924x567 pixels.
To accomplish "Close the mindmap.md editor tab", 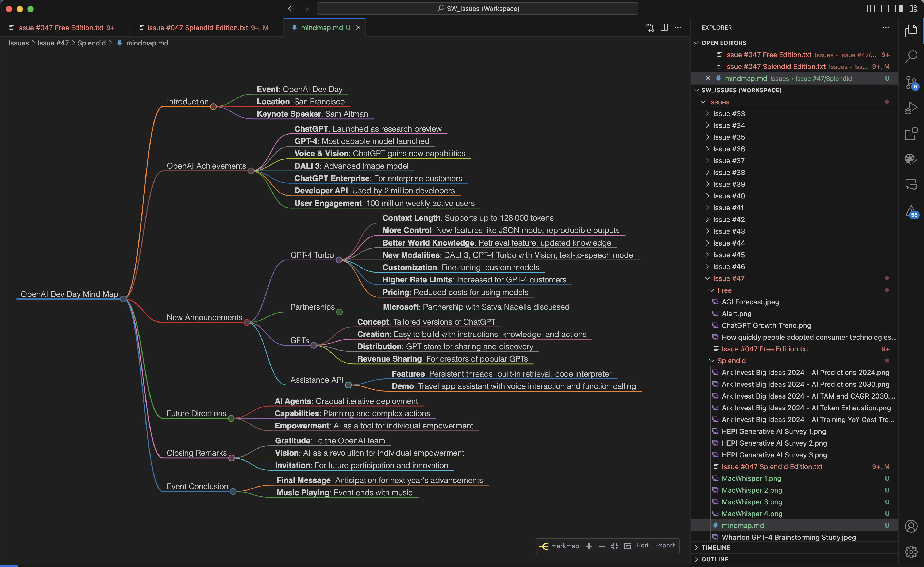I will pos(358,27).
